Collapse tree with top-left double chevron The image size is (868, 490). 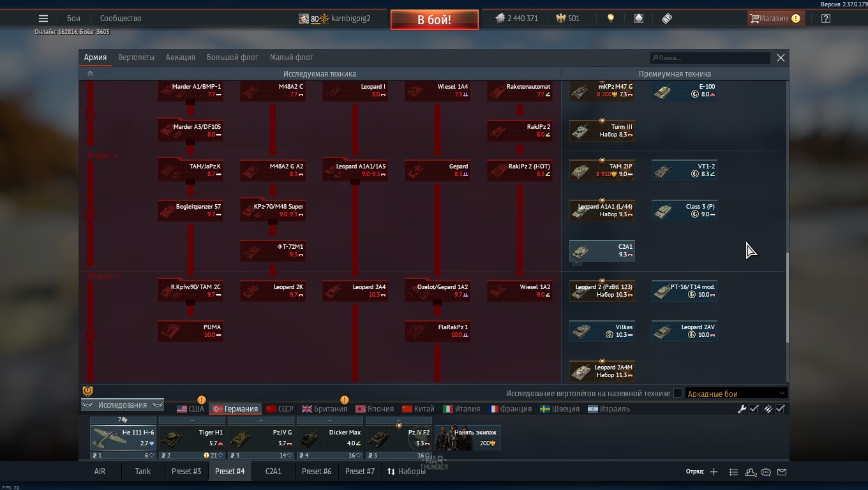pyautogui.click(x=90, y=73)
